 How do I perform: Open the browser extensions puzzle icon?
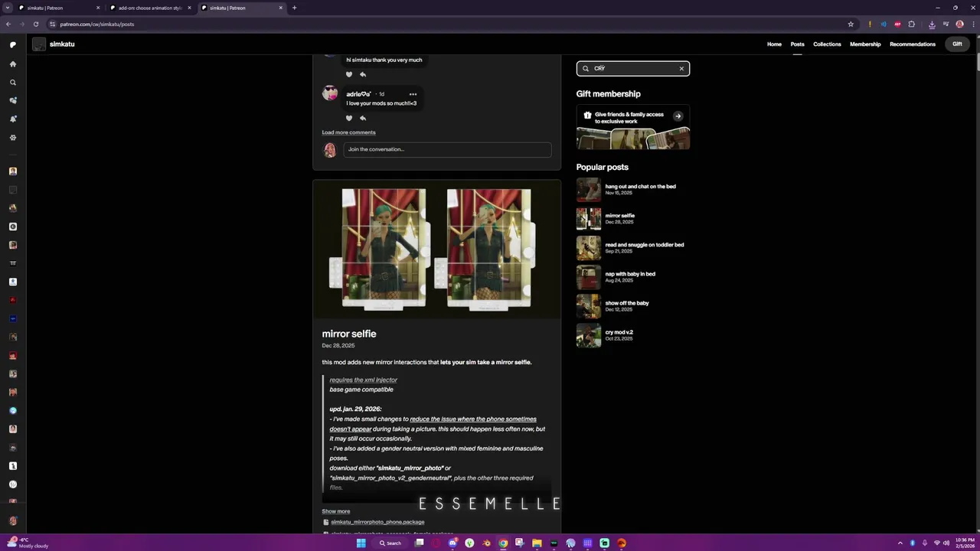[911, 24]
